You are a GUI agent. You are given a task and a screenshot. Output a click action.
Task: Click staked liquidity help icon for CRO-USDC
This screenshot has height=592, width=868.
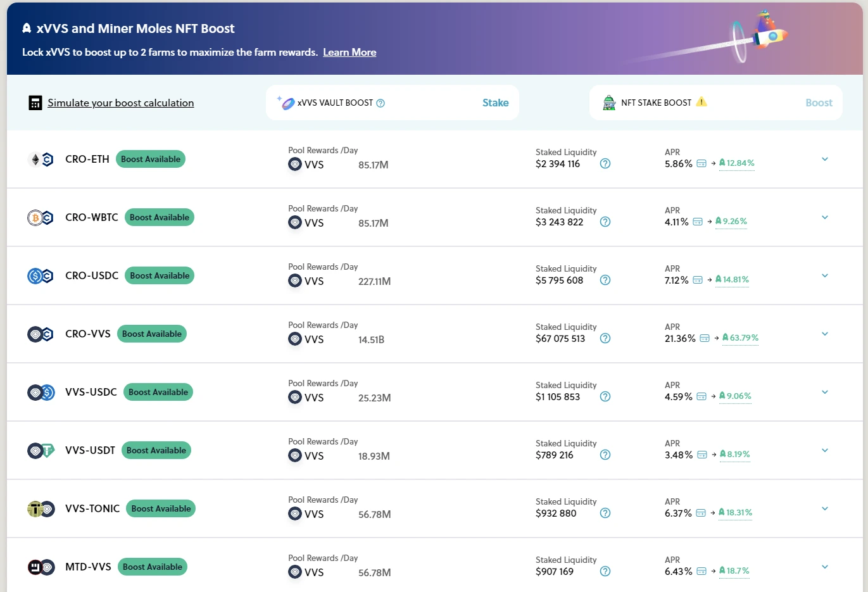[605, 280]
